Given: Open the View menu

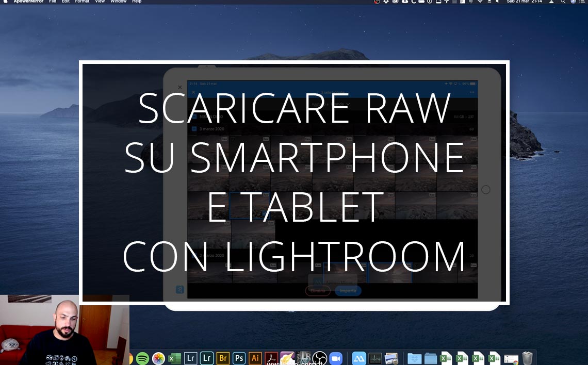Looking at the screenshot, I should point(100,2).
